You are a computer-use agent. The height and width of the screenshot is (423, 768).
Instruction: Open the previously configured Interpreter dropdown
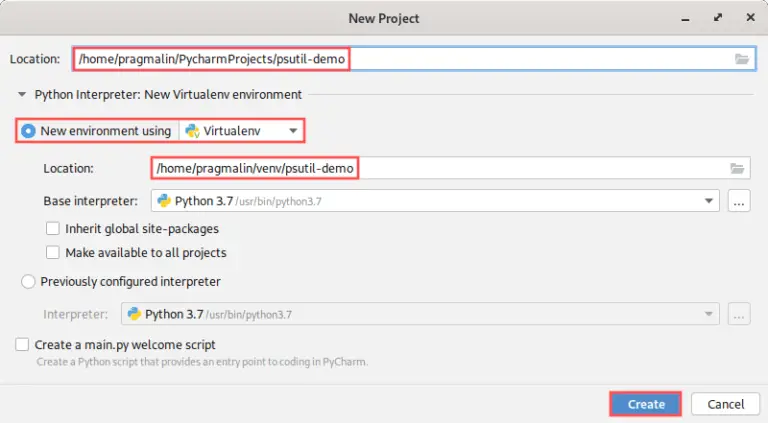pyautogui.click(x=420, y=314)
